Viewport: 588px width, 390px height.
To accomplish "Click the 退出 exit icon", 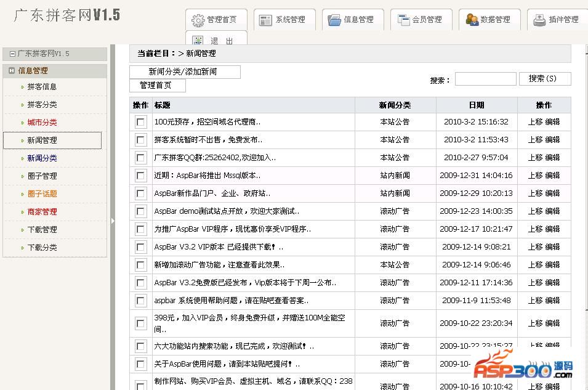I will pyautogui.click(x=198, y=41).
